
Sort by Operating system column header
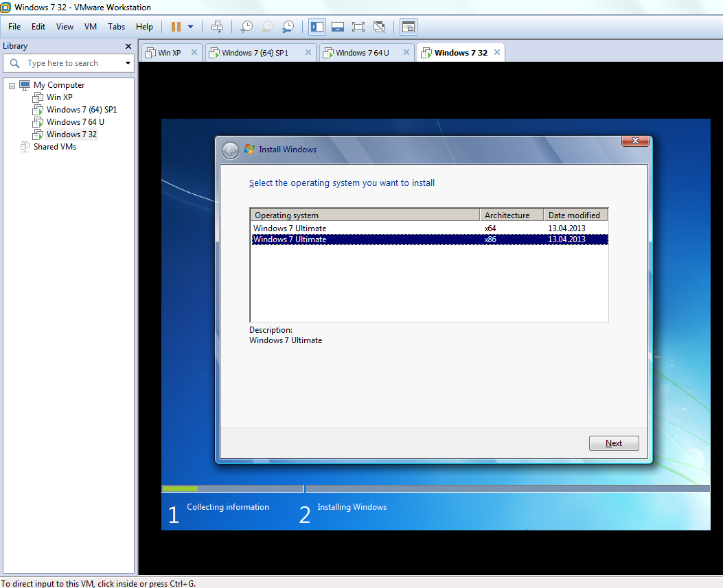click(365, 215)
